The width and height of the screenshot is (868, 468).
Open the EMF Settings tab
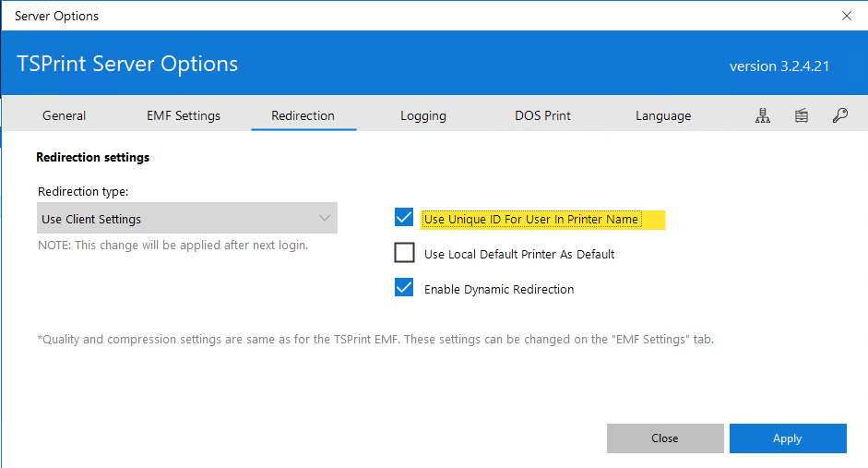point(184,115)
